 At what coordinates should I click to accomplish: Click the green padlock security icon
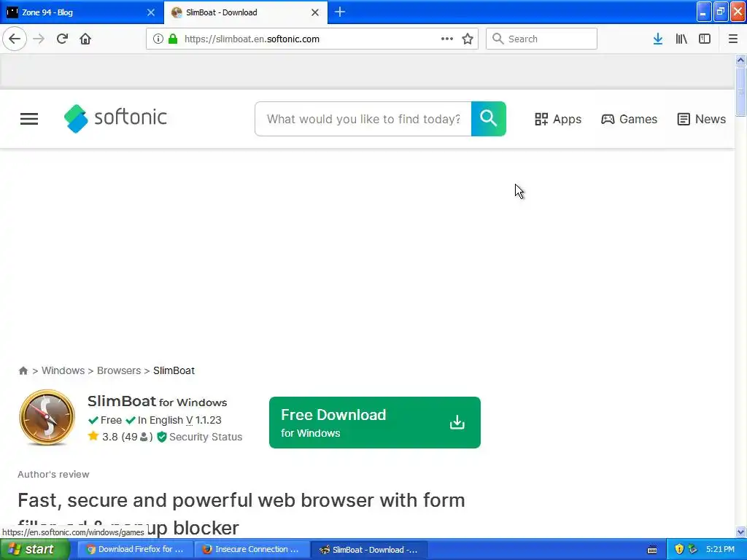(x=173, y=39)
